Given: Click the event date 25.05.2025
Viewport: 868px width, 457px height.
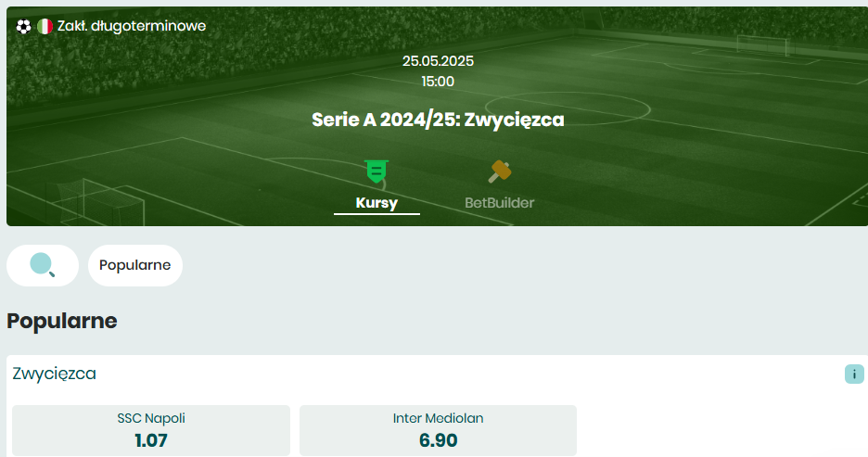Looking at the screenshot, I should (x=438, y=61).
